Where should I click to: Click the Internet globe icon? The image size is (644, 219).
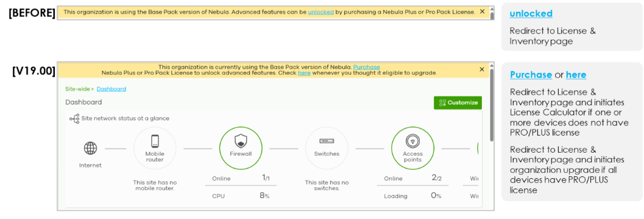click(90, 148)
